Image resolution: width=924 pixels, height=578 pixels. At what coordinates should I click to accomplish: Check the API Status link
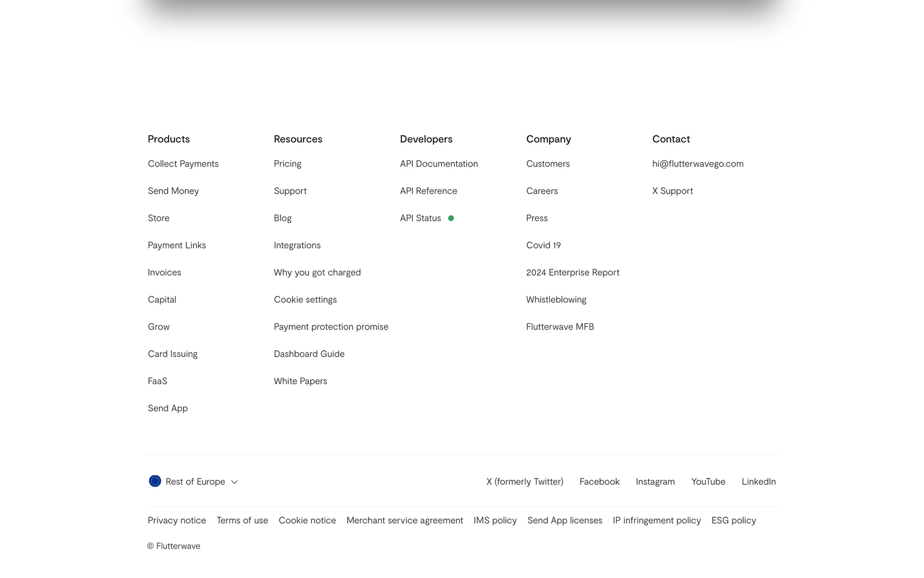(x=420, y=218)
